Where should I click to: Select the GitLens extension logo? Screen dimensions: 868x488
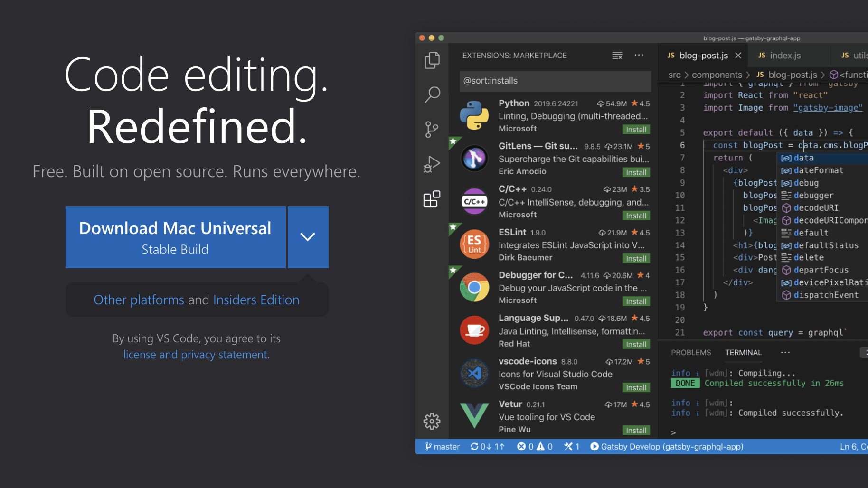(x=474, y=158)
